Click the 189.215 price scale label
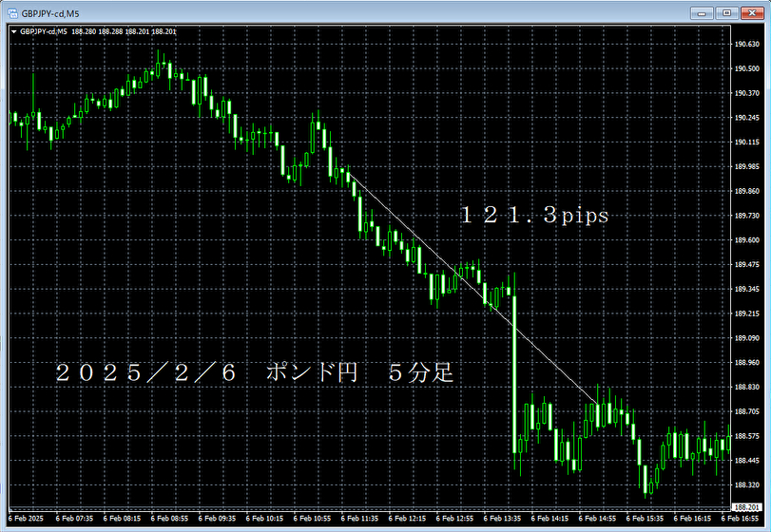This screenshot has width=771, height=532. click(x=746, y=313)
